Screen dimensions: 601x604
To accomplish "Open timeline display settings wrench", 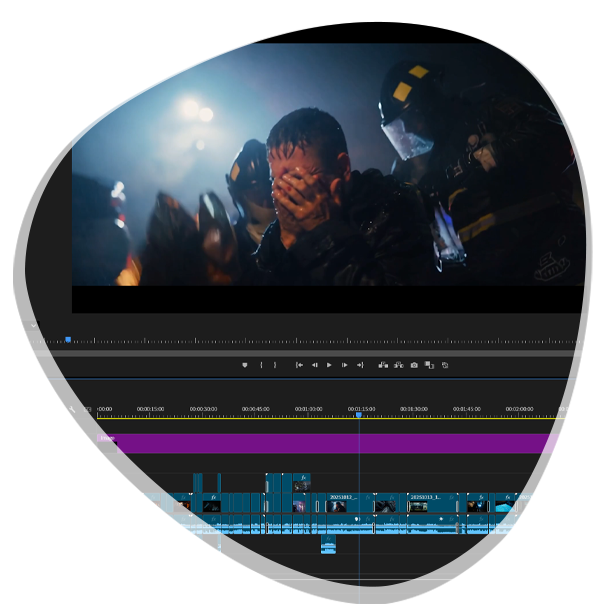I will [72, 409].
